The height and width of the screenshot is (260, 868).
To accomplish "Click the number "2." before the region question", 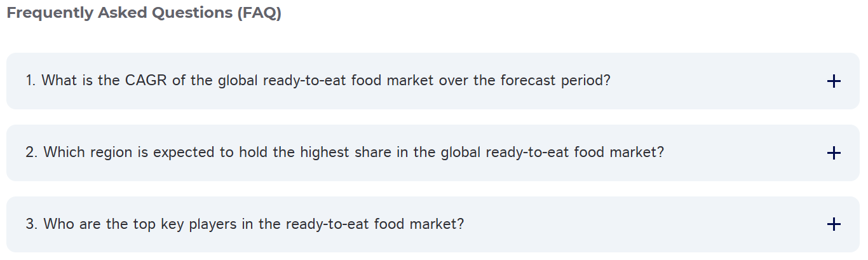I will point(31,153).
